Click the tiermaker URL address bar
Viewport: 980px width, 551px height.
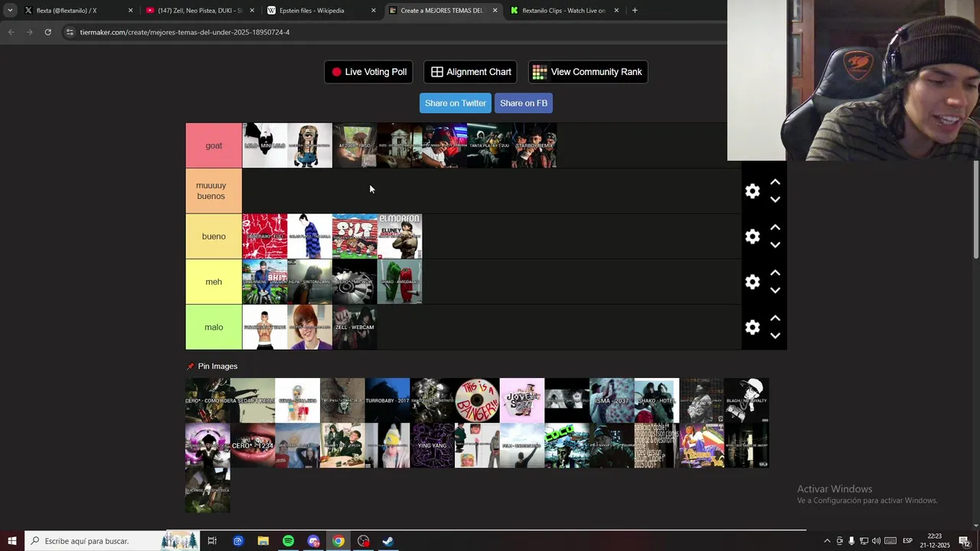point(185,32)
